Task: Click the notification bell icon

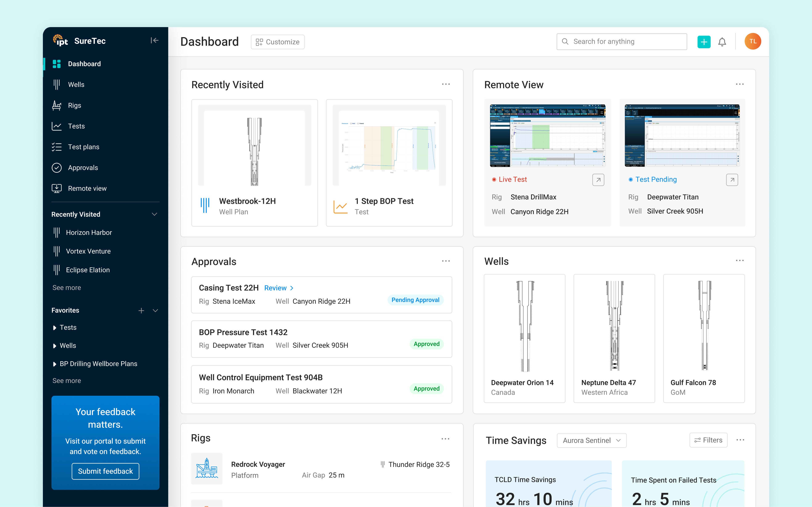Action: (x=722, y=42)
